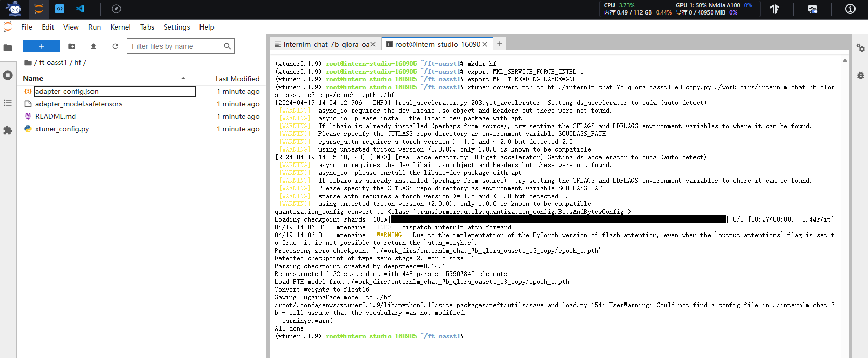Click the adapter_config.json file icon
The width and height of the screenshot is (868, 358).
[28, 91]
